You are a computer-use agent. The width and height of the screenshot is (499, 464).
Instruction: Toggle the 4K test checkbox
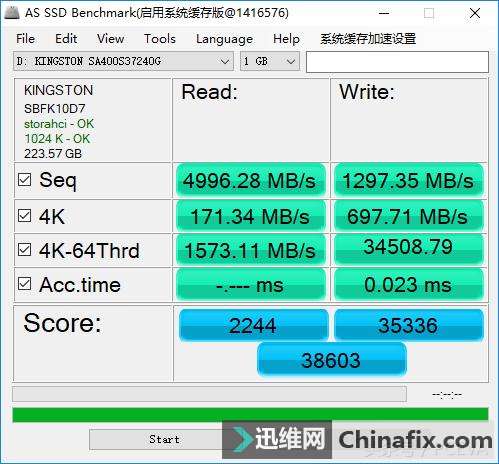25,216
